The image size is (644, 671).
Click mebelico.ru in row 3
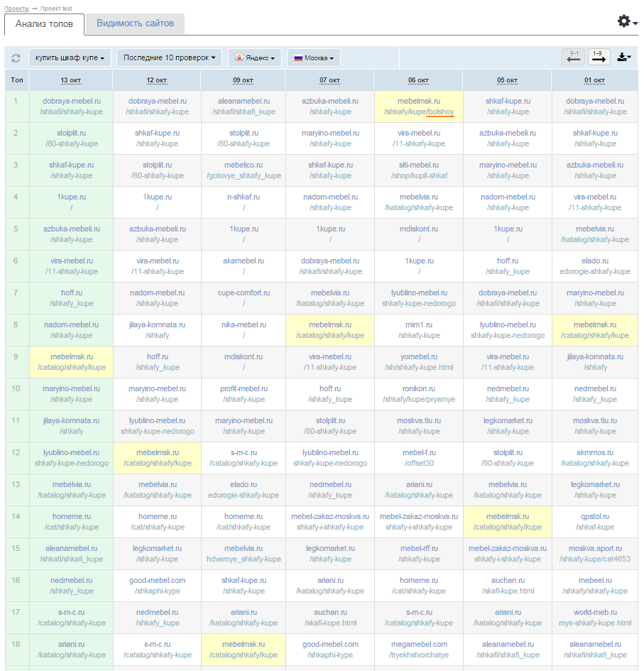click(x=244, y=165)
